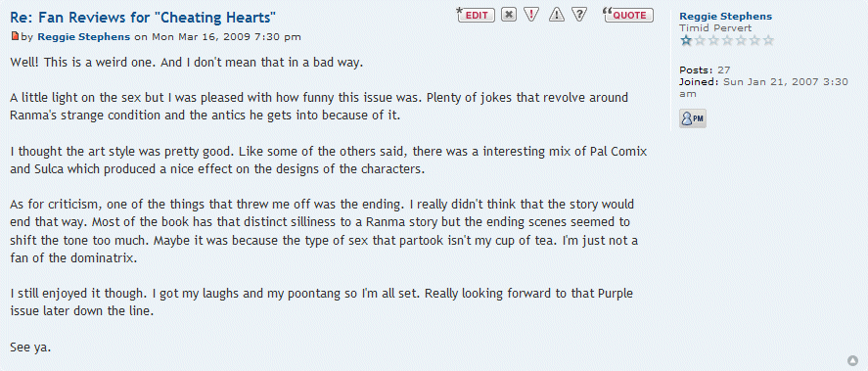Click the 'Timid Pervert' rank title
Image resolution: width=868 pixels, height=371 pixels.
tap(714, 27)
